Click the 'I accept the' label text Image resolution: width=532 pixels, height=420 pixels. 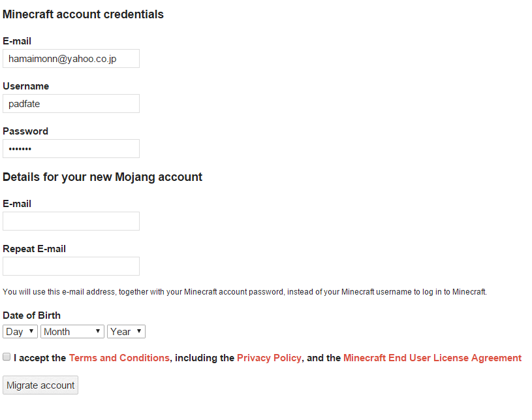coord(39,358)
